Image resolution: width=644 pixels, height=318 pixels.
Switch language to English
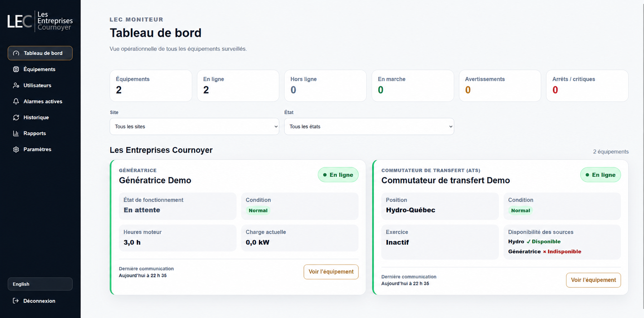pos(40,284)
